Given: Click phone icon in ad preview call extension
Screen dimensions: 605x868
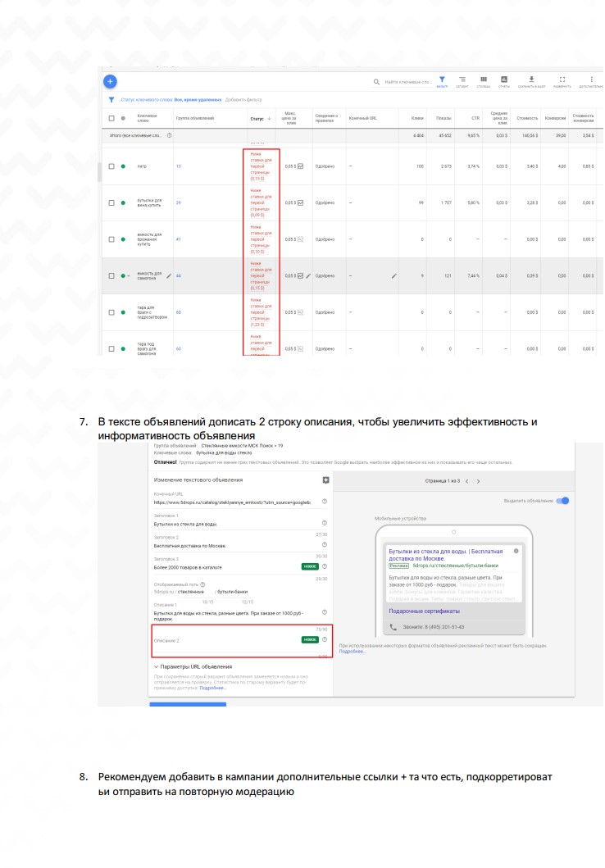Looking at the screenshot, I should click(x=393, y=627).
